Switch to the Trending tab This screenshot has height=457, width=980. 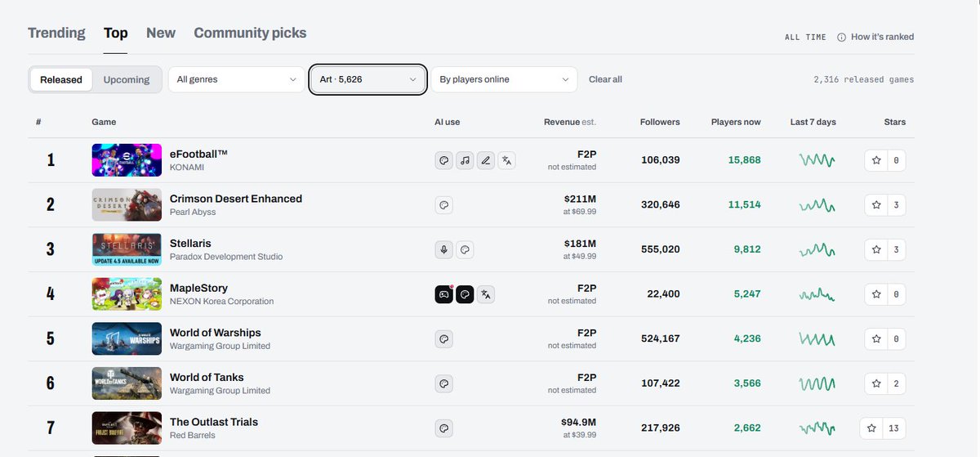(x=56, y=33)
